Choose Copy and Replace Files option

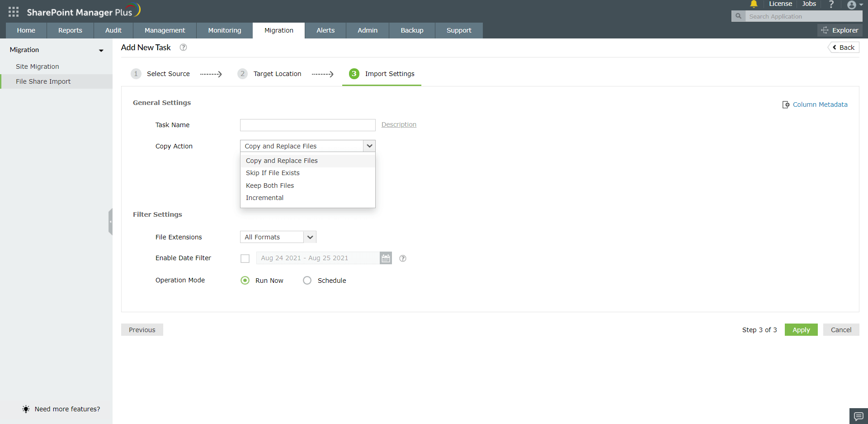point(307,161)
